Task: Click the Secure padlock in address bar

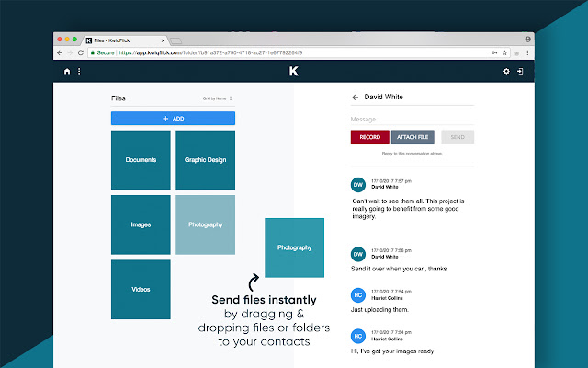Action: (x=93, y=53)
